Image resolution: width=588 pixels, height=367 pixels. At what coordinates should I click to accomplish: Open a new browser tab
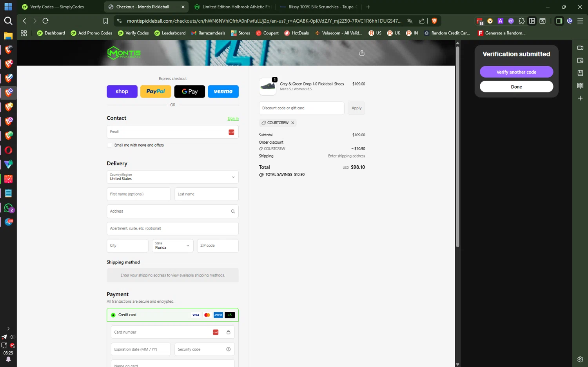point(368,7)
